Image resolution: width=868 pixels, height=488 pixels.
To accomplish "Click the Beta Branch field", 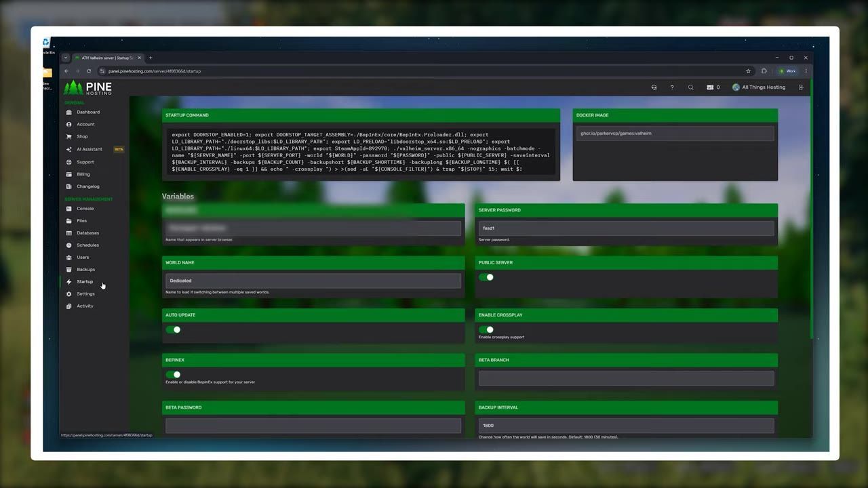I will coord(626,378).
